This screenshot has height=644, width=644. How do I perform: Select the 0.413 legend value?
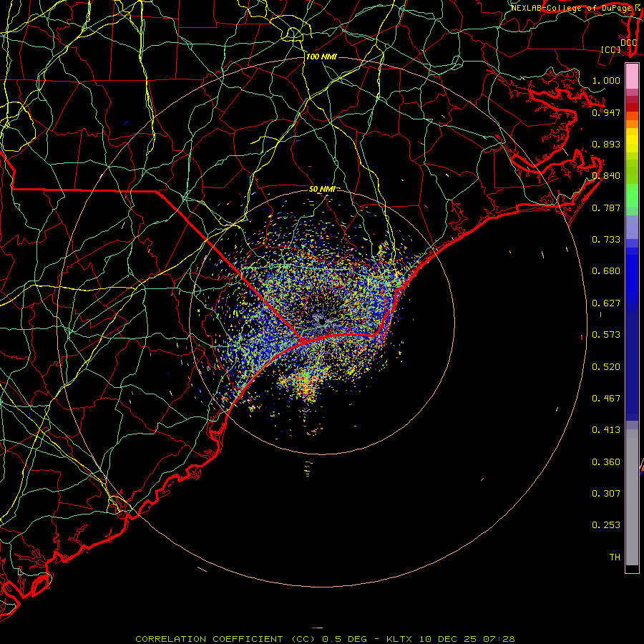coord(606,430)
